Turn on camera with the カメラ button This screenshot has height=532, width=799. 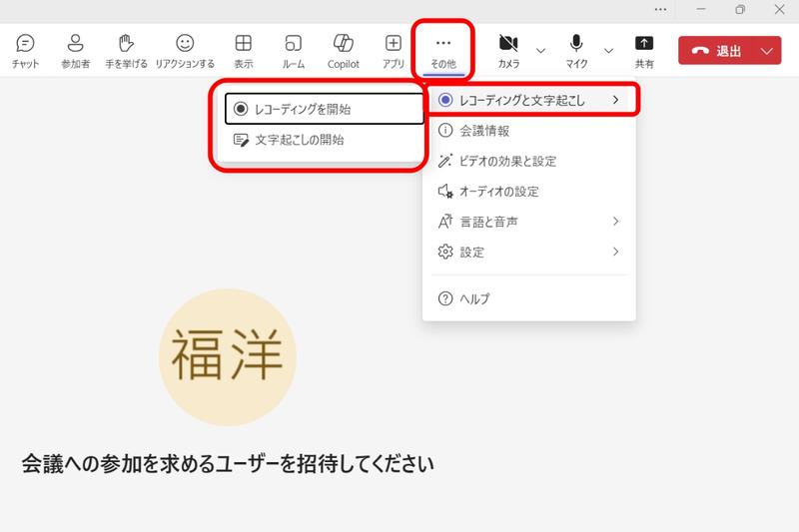coord(508,51)
